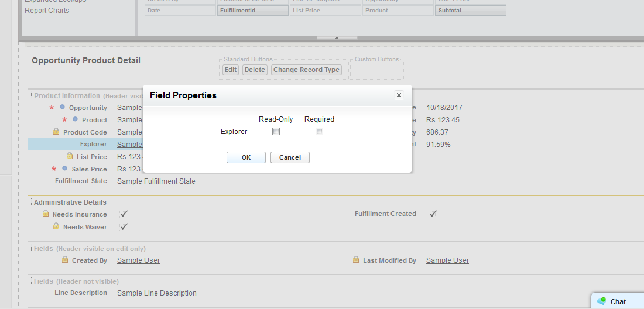Image resolution: width=644 pixels, height=309 pixels.
Task: Click the Needs Insurance checkmark
Action: 124,214
